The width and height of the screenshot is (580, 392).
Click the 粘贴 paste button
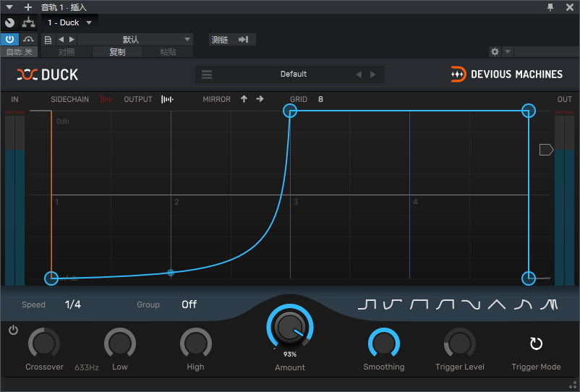point(168,52)
